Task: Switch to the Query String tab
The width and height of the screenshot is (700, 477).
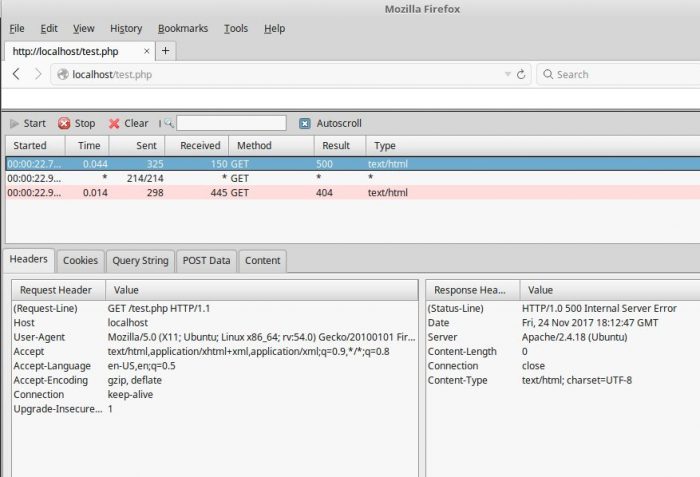Action: pos(140,261)
